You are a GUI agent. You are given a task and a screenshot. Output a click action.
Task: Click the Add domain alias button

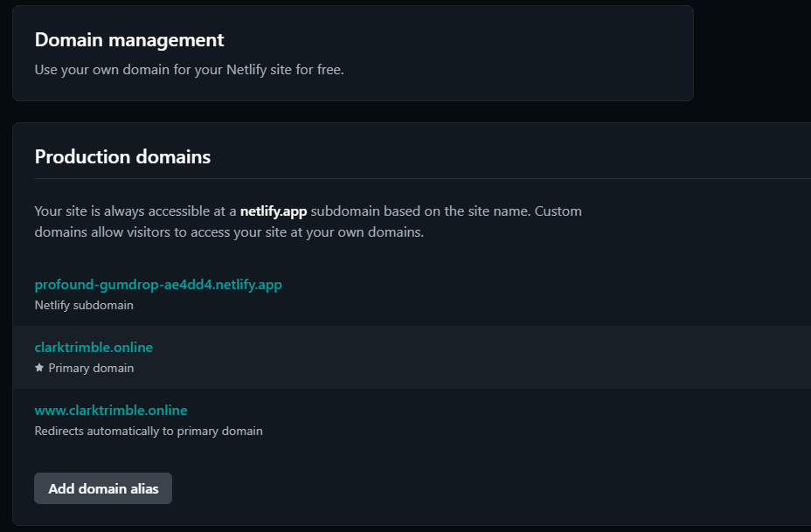103,488
